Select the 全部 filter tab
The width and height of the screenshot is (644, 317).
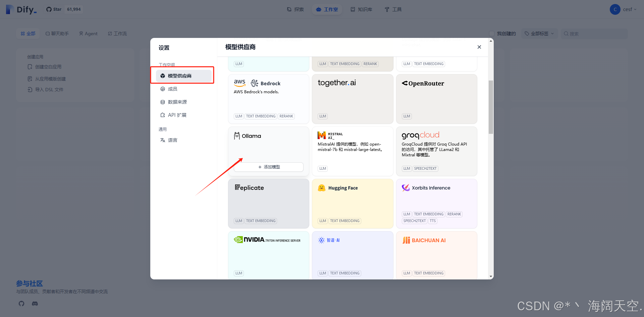28,34
